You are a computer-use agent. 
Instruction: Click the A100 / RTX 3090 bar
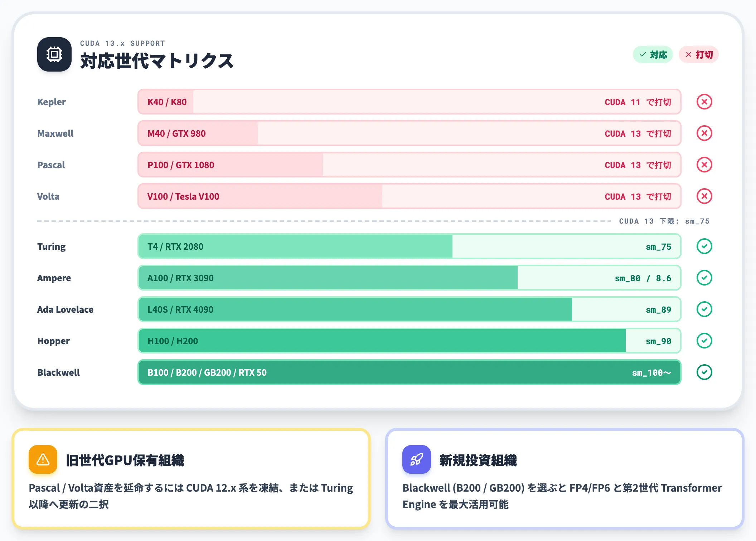click(x=328, y=278)
